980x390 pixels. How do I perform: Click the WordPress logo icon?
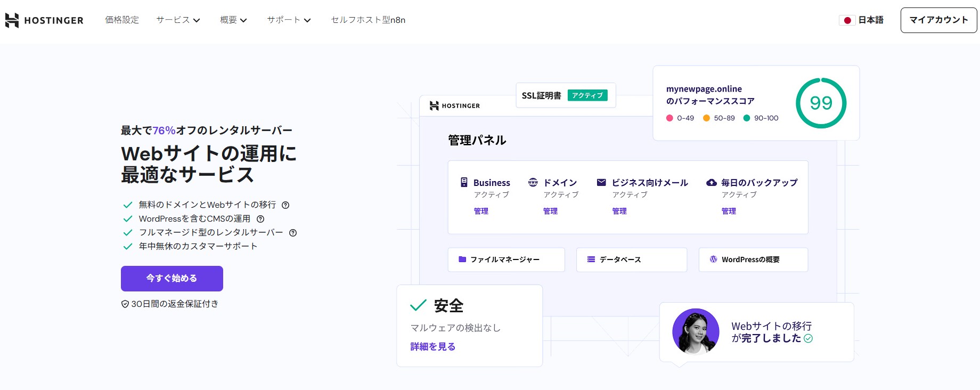click(x=714, y=259)
